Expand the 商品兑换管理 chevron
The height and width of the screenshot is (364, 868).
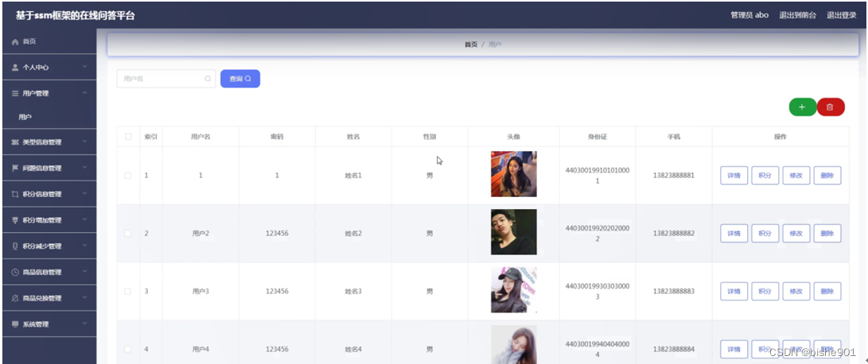(84, 297)
